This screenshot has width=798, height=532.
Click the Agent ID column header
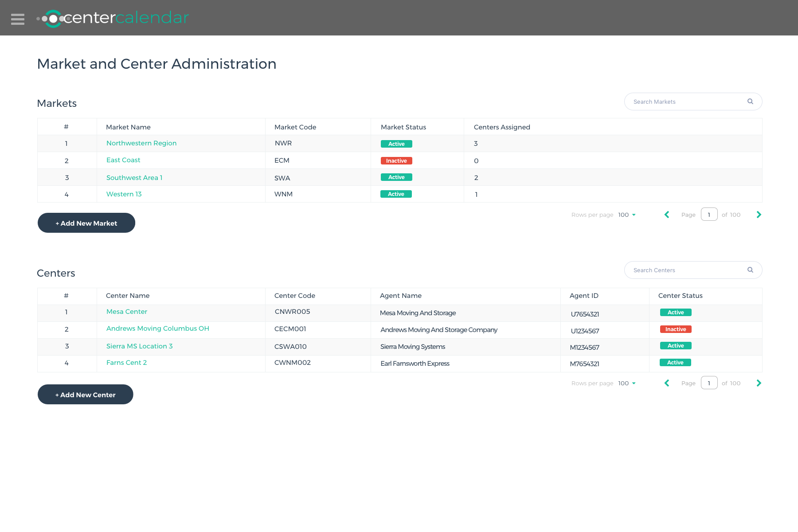584,296
